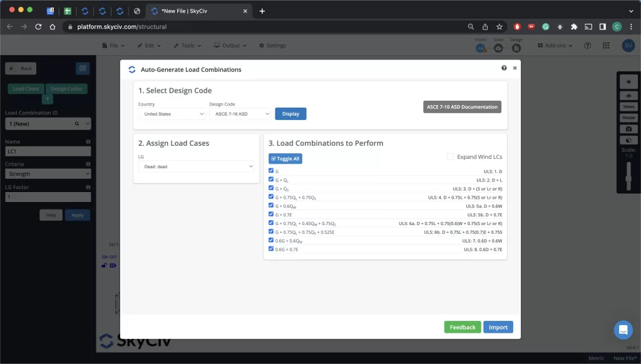The image size is (641, 364).
Task: Click the Display button
Action: point(290,114)
